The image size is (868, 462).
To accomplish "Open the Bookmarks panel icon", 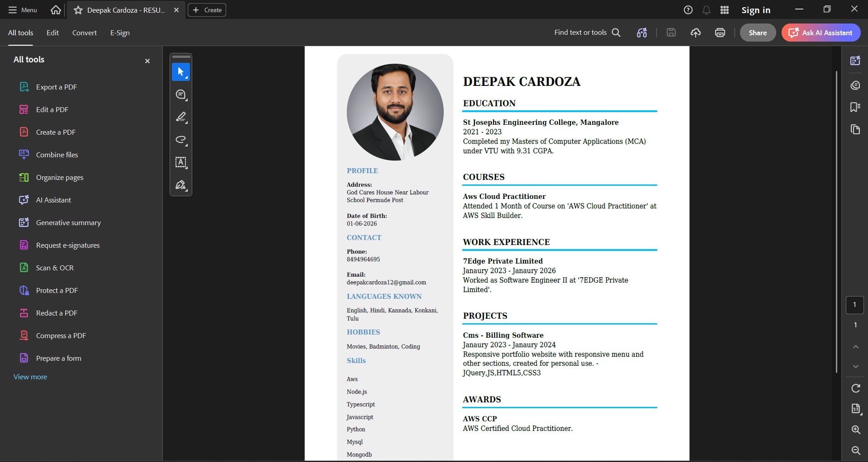I will (x=855, y=107).
